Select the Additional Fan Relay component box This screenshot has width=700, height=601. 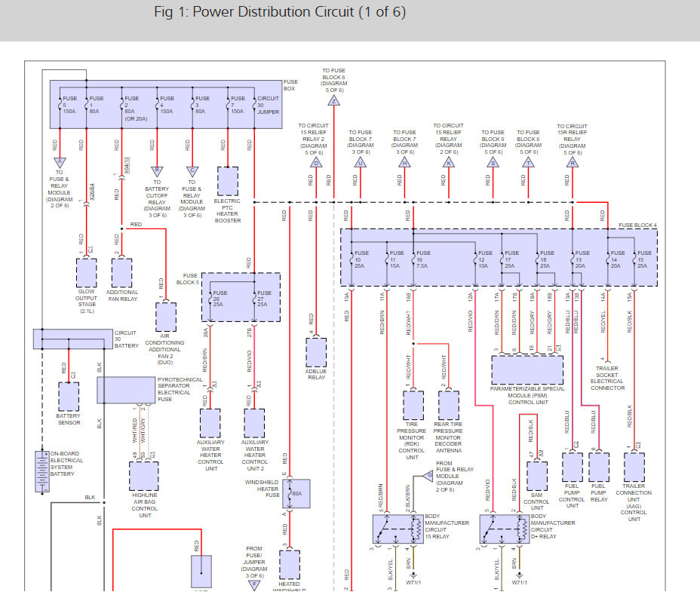coord(122,273)
